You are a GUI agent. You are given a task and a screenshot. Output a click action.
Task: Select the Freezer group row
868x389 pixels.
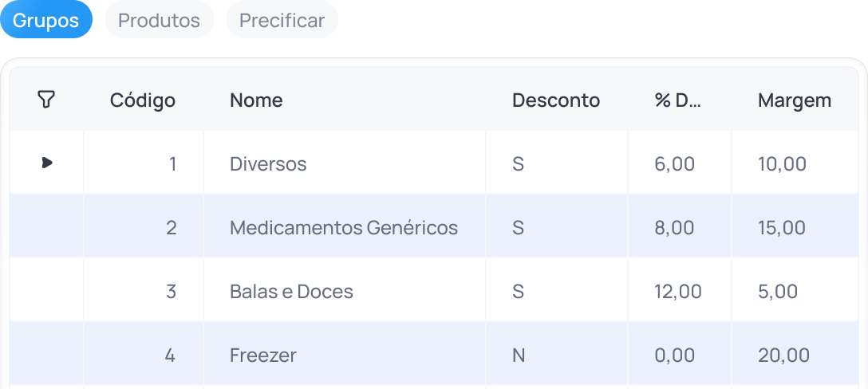point(263,356)
